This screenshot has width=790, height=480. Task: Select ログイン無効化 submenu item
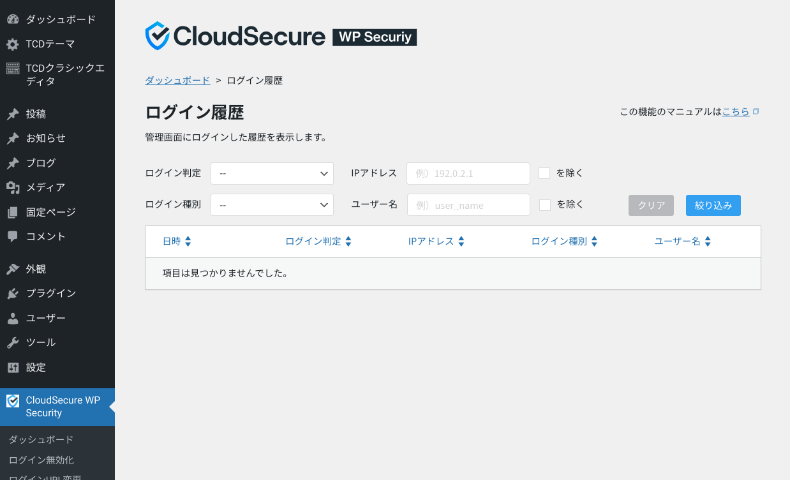click(41, 460)
